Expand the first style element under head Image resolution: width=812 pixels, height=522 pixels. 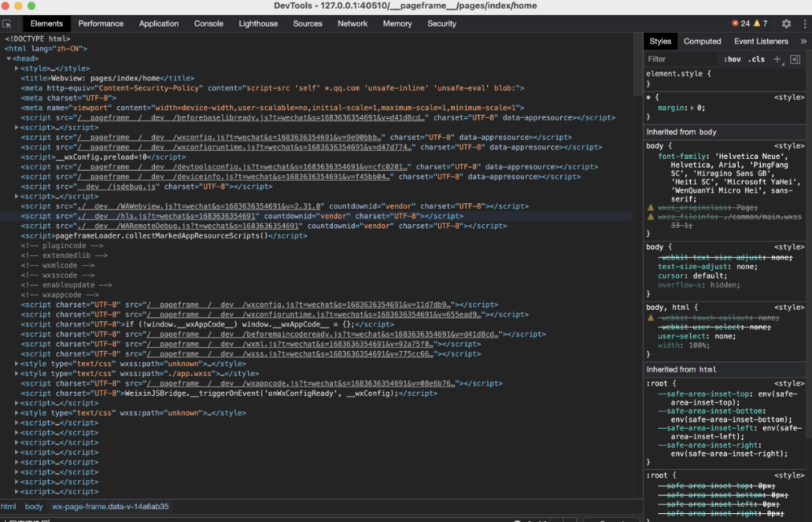point(17,68)
